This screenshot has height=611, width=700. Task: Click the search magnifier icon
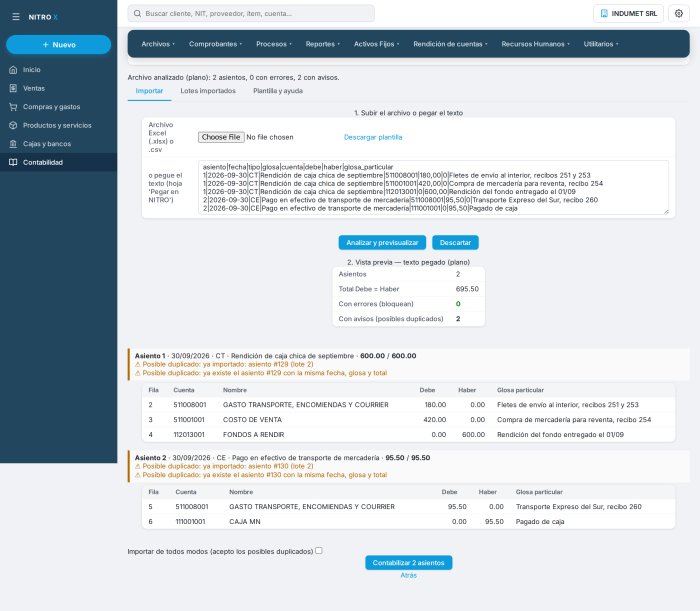pos(138,13)
